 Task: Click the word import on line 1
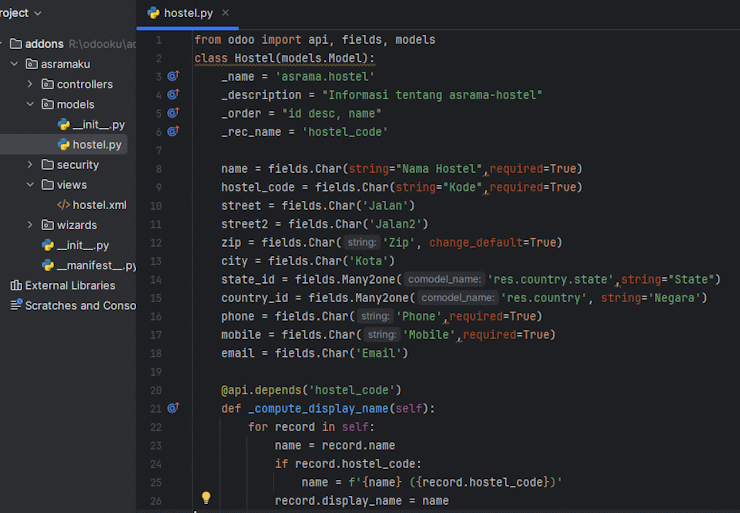click(x=281, y=40)
